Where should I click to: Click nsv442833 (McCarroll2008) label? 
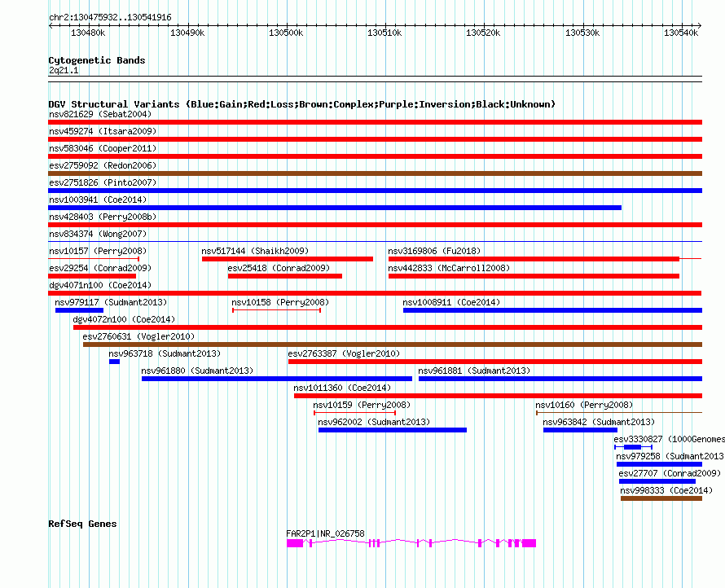(449, 268)
